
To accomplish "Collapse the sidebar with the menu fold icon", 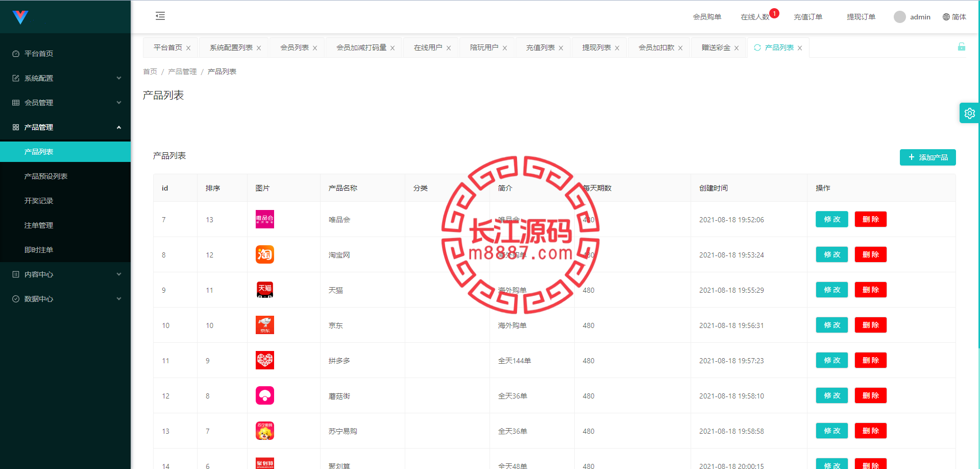I will [x=160, y=16].
